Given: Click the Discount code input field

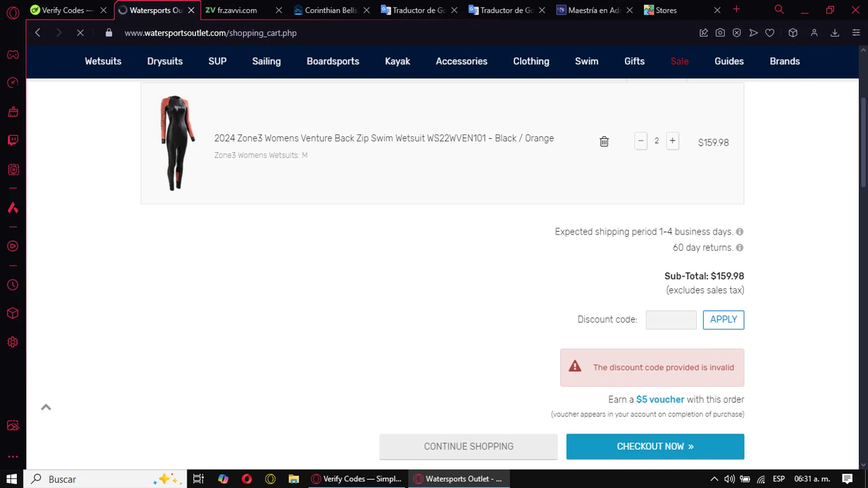Looking at the screenshot, I should (x=671, y=320).
